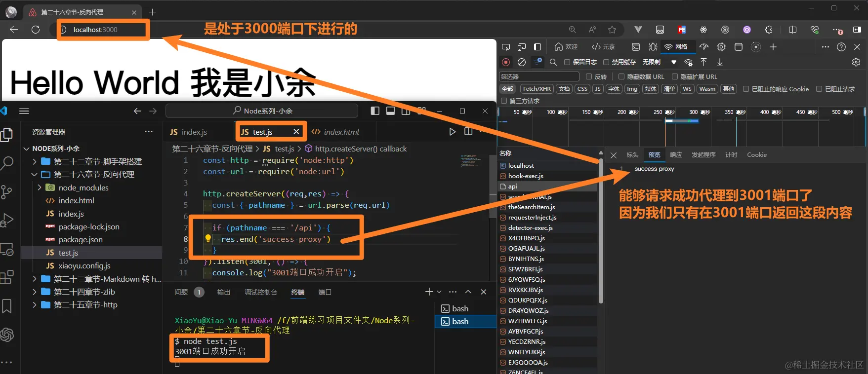Collapse 第二十六章节-反向代理 folder

(x=35, y=174)
